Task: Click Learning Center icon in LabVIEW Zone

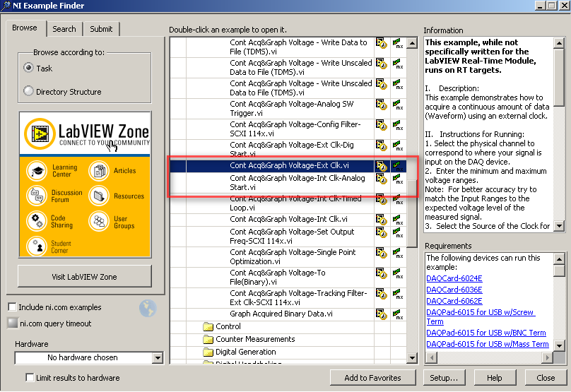Action: coord(37,171)
